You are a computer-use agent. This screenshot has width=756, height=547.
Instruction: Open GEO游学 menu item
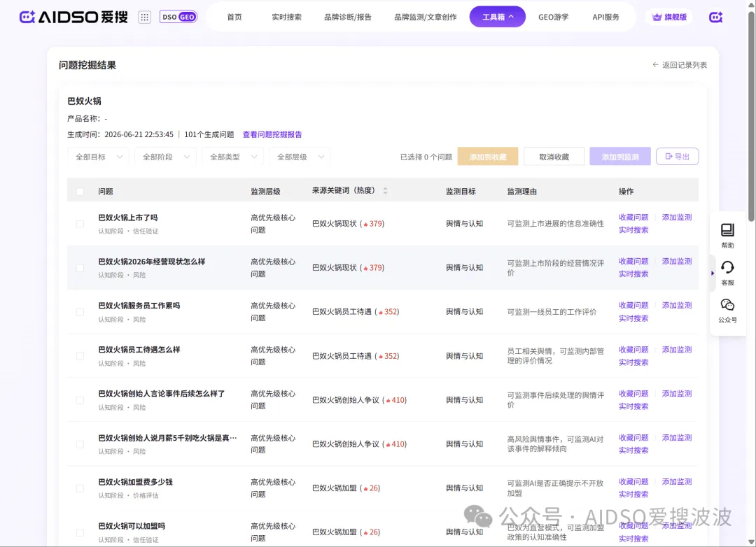click(554, 17)
